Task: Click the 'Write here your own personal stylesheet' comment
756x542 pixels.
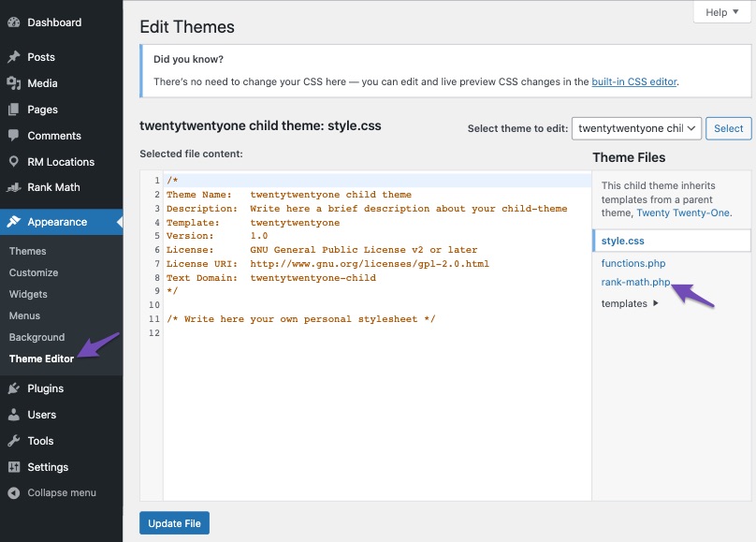Action: (301, 318)
